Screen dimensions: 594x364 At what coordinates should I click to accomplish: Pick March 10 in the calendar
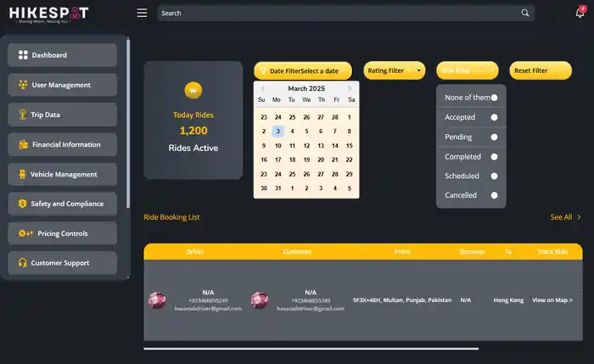(x=277, y=145)
